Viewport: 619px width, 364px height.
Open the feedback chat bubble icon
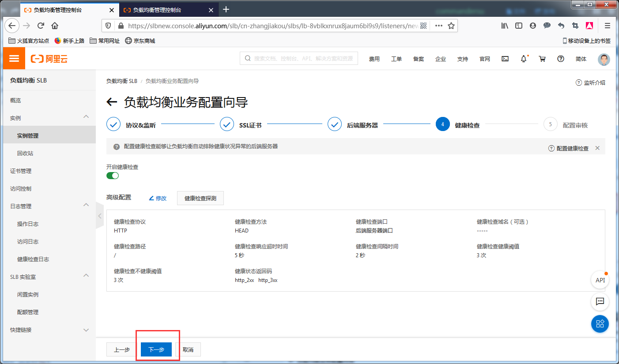click(600, 302)
